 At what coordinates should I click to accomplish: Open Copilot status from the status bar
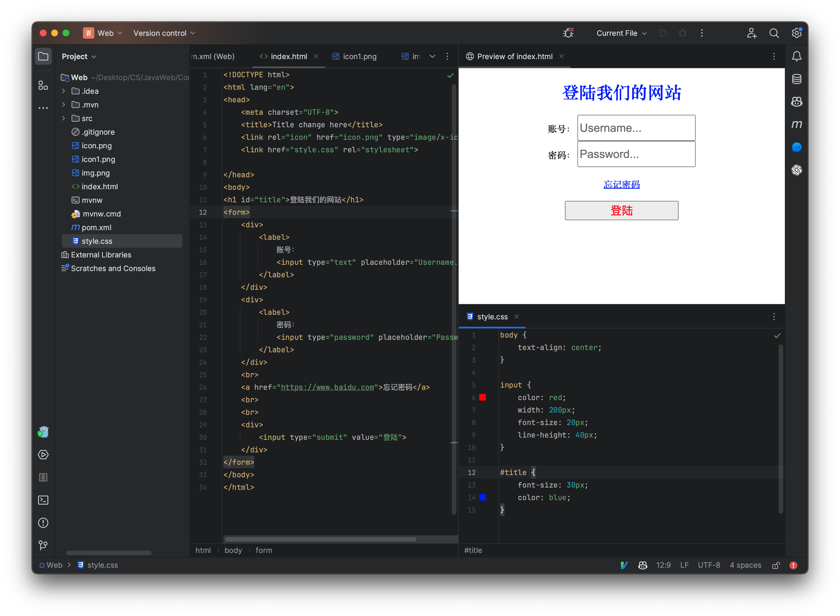(643, 565)
